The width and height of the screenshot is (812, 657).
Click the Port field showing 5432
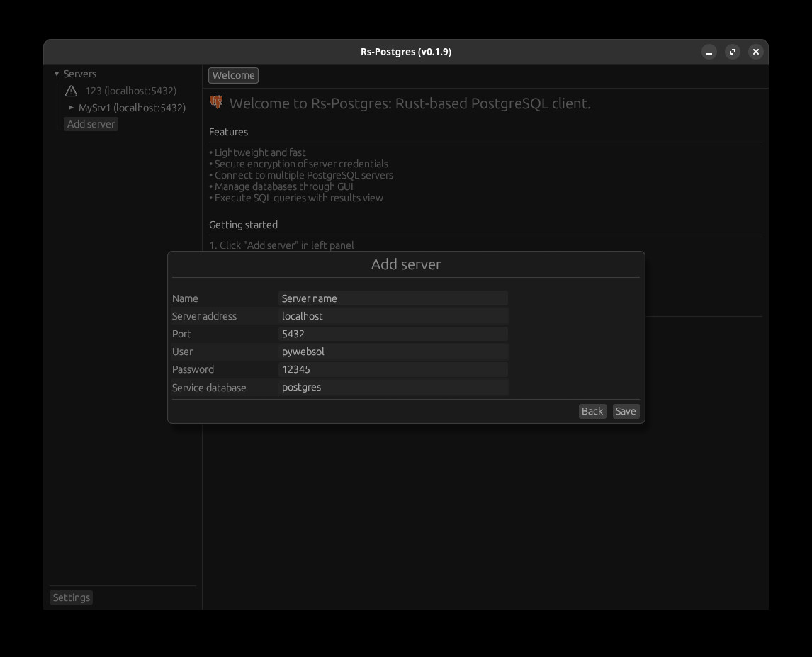coord(393,335)
